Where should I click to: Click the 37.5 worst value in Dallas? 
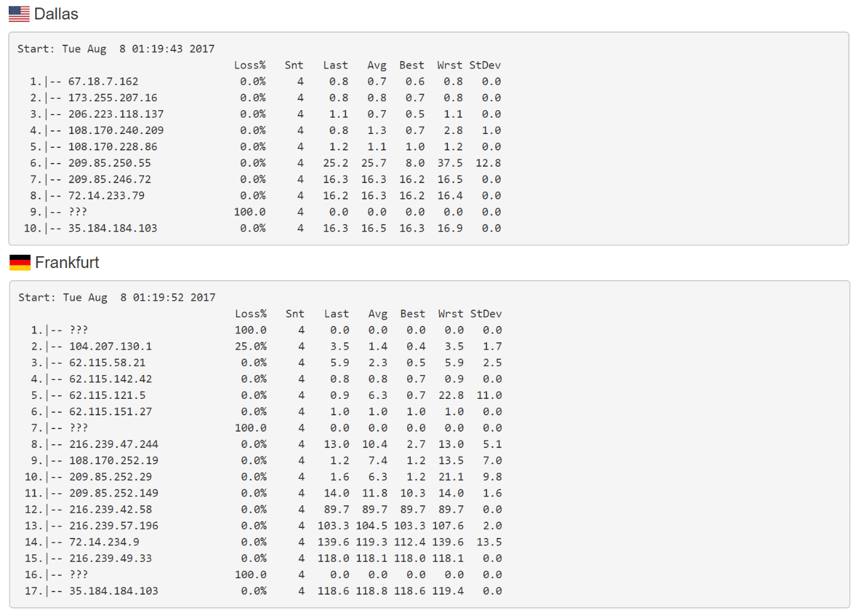(450, 164)
